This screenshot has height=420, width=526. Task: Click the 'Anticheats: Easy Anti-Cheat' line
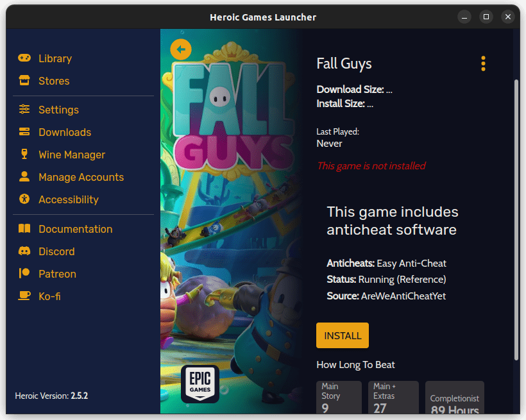(386, 264)
